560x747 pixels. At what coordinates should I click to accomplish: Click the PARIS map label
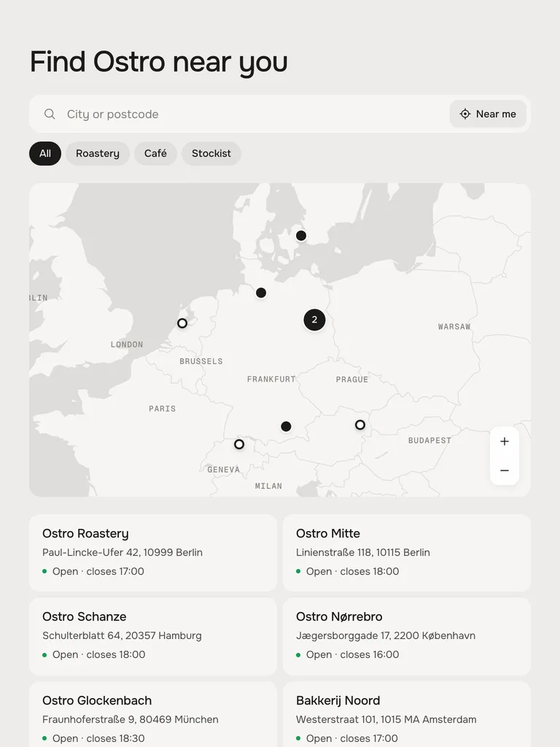coord(163,409)
